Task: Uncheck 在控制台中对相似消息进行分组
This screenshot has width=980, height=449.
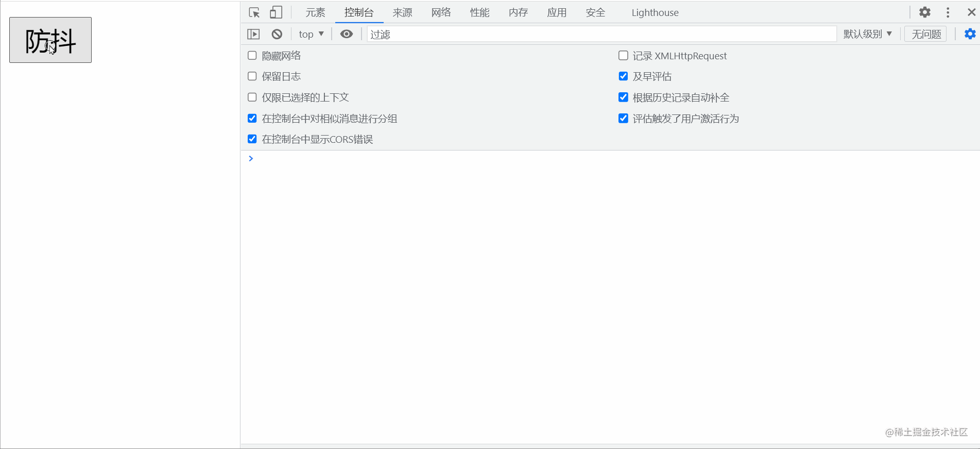Action: tap(252, 119)
